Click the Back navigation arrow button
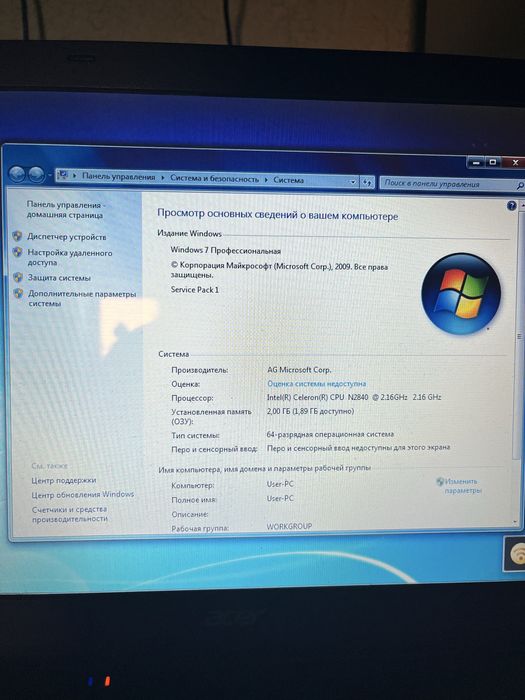 (x=17, y=174)
